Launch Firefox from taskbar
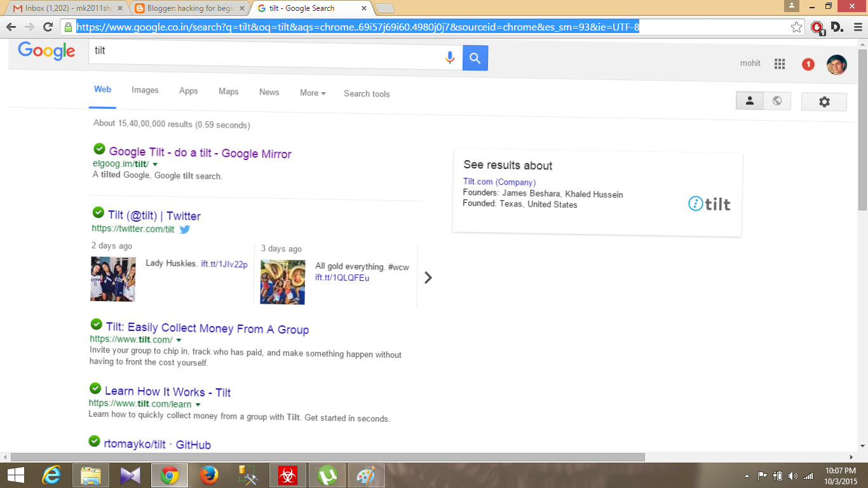 click(208, 475)
